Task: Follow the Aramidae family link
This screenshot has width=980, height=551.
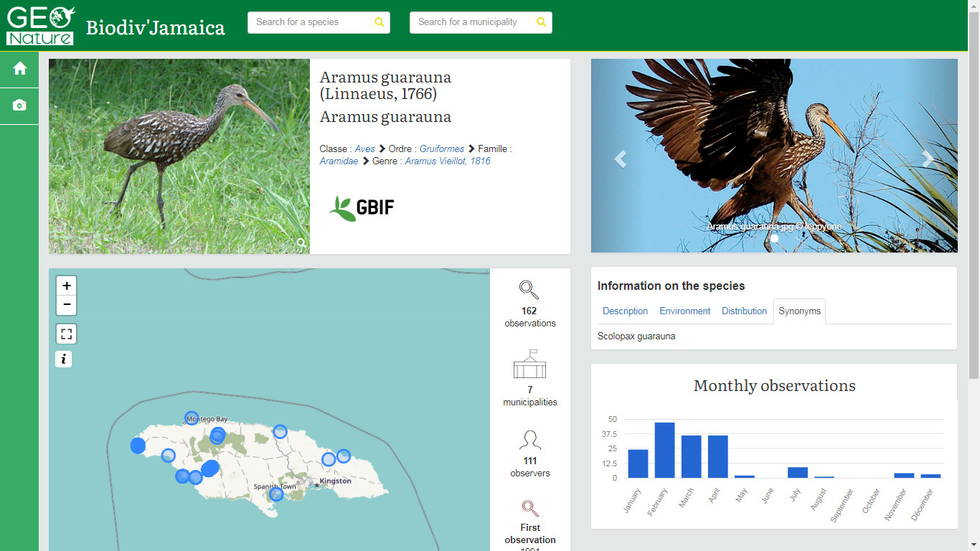Action: coord(339,161)
